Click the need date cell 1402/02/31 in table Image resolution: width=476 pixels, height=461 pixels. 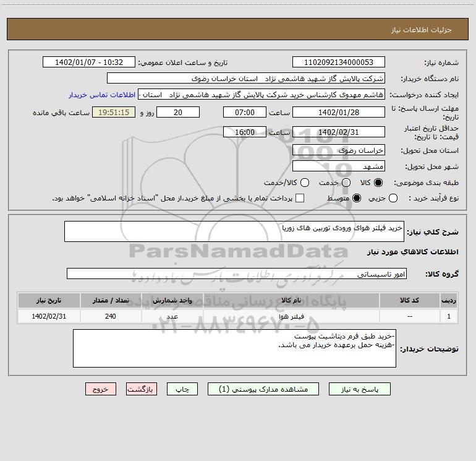[49, 316]
